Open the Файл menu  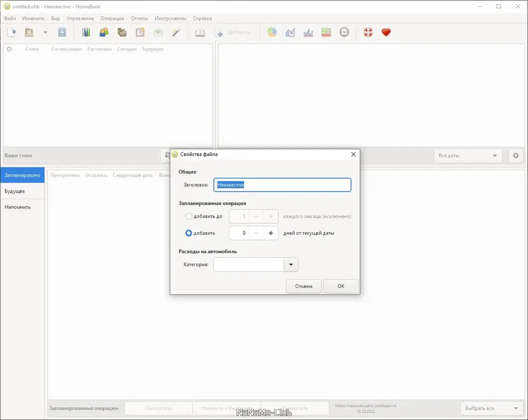[x=10, y=18]
